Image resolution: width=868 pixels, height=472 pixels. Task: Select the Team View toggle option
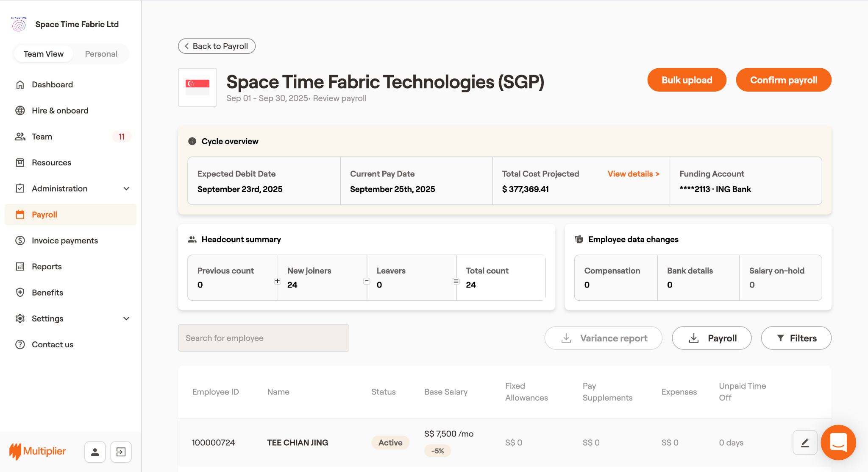coord(44,54)
